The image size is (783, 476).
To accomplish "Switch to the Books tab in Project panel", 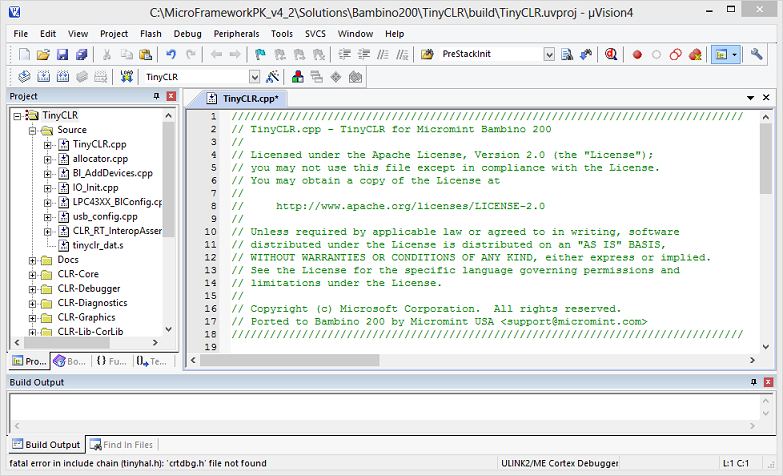I will (x=70, y=361).
